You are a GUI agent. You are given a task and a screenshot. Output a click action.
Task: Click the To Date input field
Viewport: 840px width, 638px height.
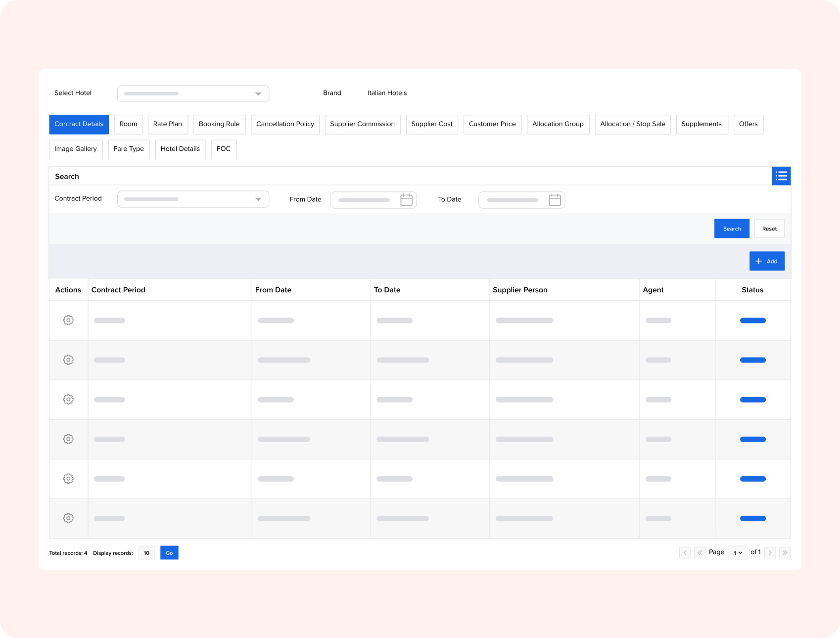522,200
